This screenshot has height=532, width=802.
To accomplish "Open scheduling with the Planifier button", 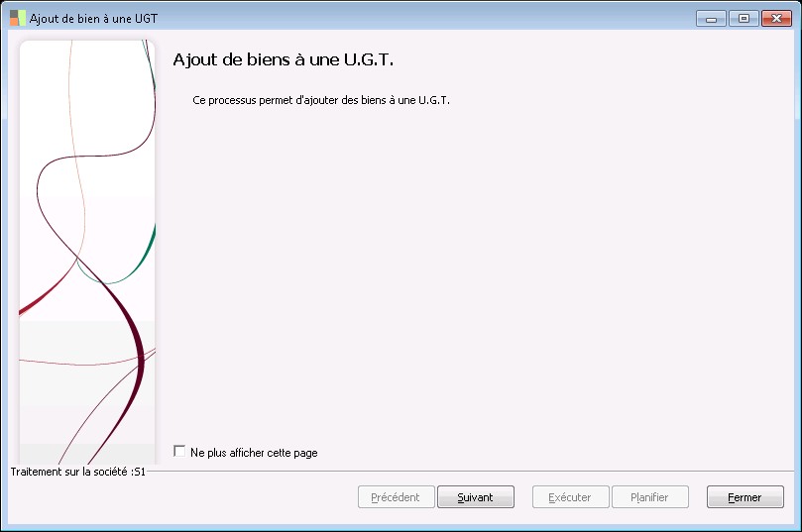I will (650, 496).
